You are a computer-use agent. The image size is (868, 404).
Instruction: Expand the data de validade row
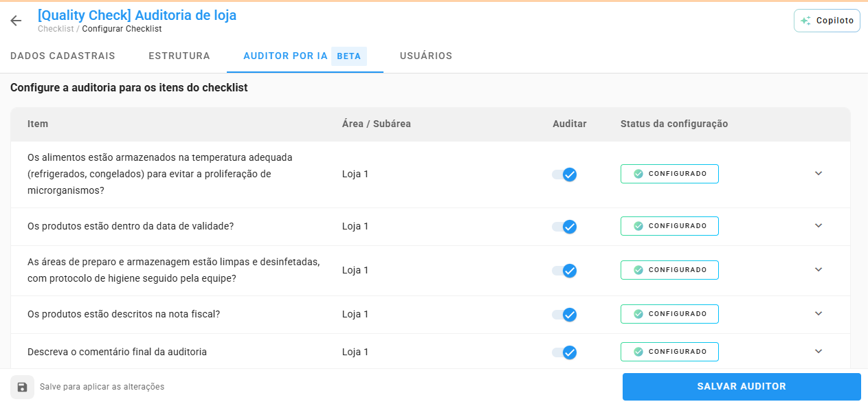point(819,225)
